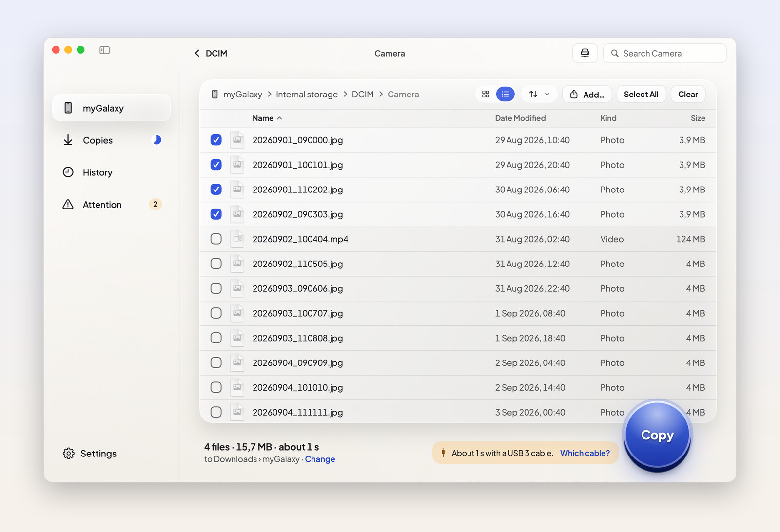Click the Attention badge showing 2
Screen dimensions: 780x532
point(155,204)
